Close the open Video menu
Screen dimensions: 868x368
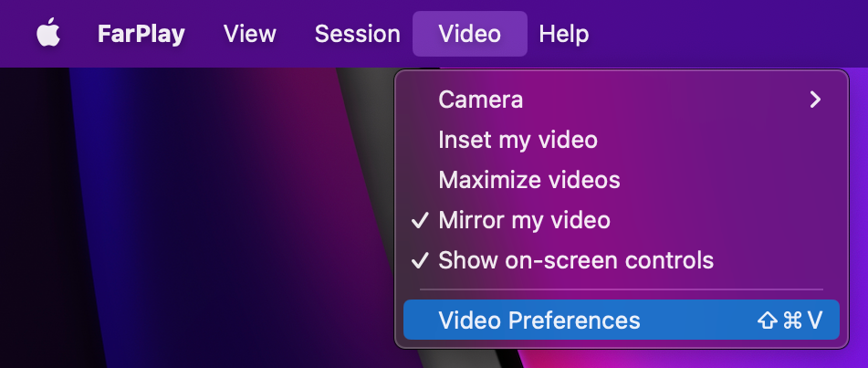pyautogui.click(x=469, y=35)
